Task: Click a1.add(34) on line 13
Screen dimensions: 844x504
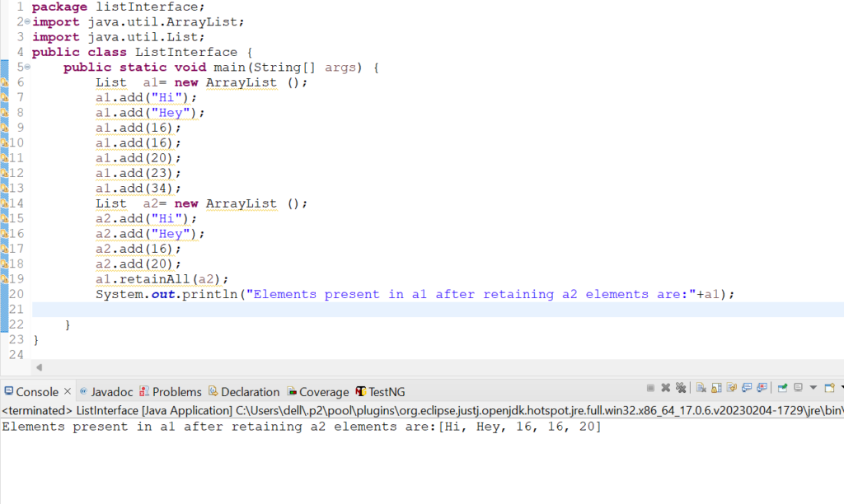Action: (x=138, y=188)
